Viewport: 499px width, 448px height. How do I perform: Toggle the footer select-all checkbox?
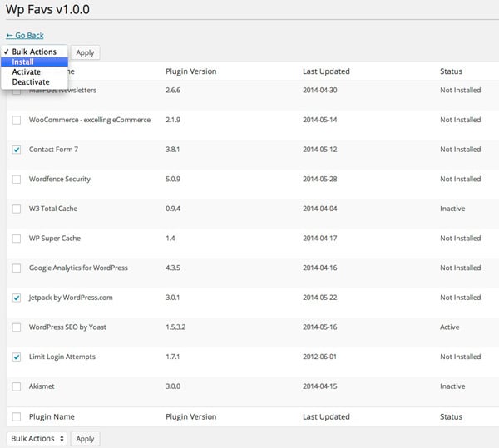pos(17,416)
